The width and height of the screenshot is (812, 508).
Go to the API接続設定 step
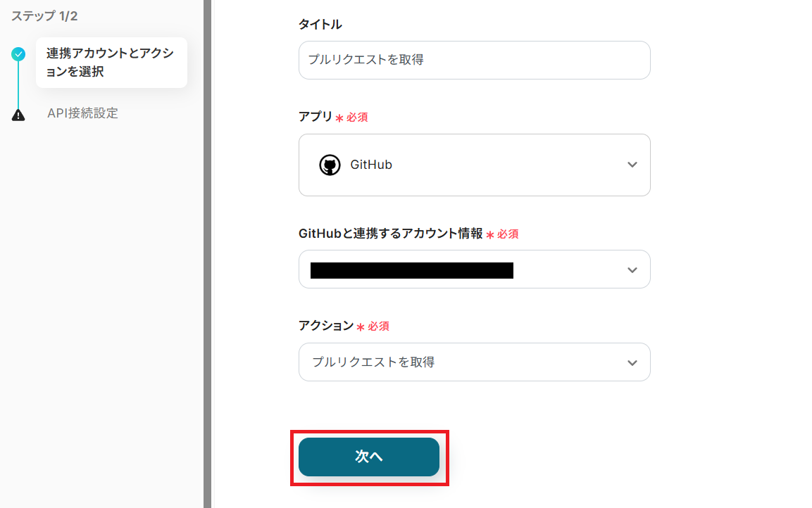(x=82, y=113)
